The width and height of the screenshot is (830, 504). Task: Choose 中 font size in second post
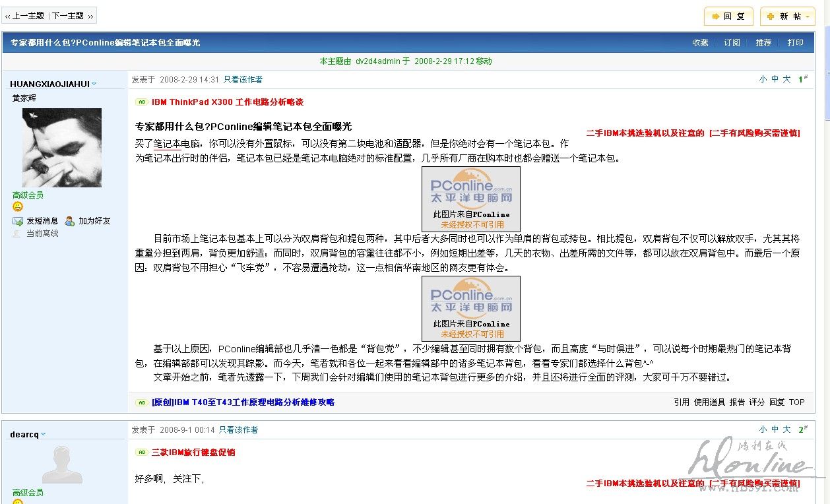click(775, 429)
